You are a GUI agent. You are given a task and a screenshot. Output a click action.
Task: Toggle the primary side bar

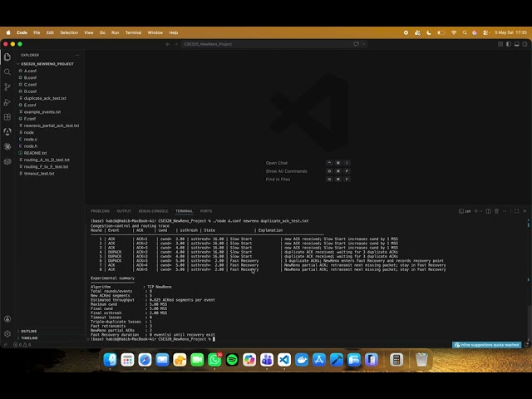[x=509, y=44]
